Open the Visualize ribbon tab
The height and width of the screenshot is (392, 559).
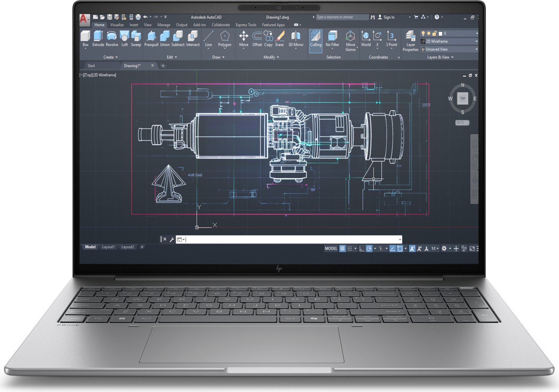click(x=117, y=25)
